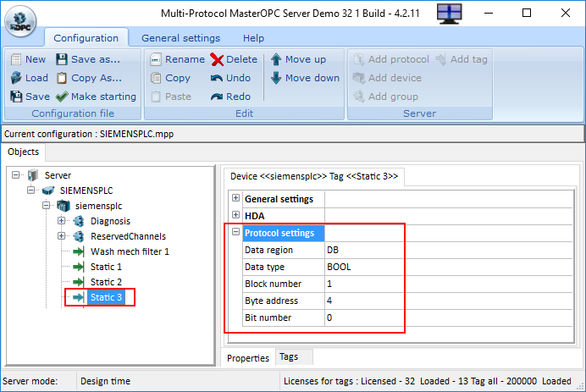Click the Design time status text
This screenshot has height=392, width=586.
pos(105,381)
